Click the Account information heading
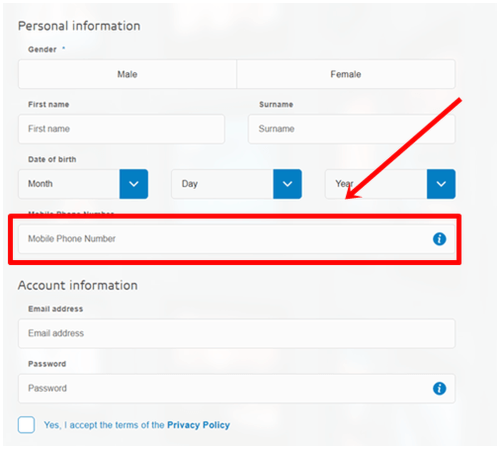Screen dimensions: 500x449 [x=78, y=285]
